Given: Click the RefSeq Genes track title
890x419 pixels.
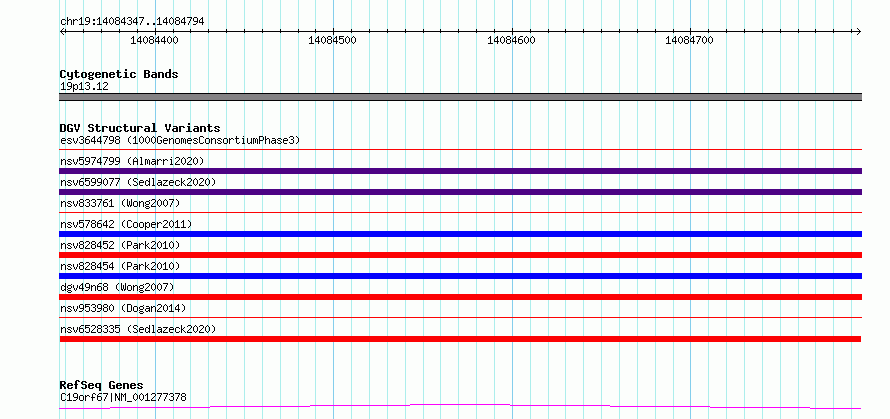Looking at the screenshot, I should [101, 386].
